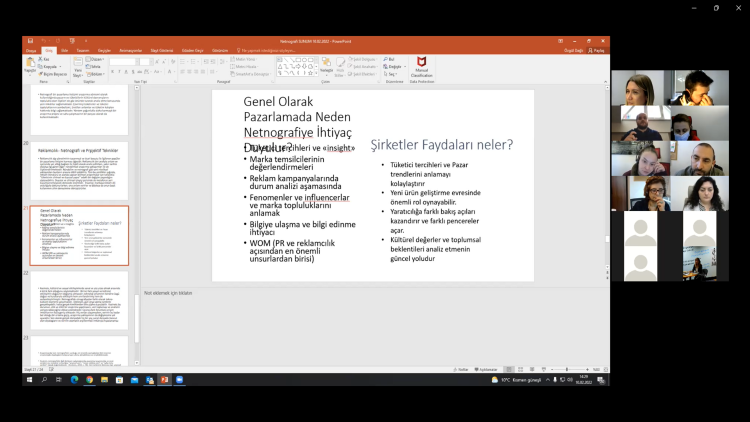Open the Bul (Find) tool
The height and width of the screenshot is (422, 750).
point(390,59)
